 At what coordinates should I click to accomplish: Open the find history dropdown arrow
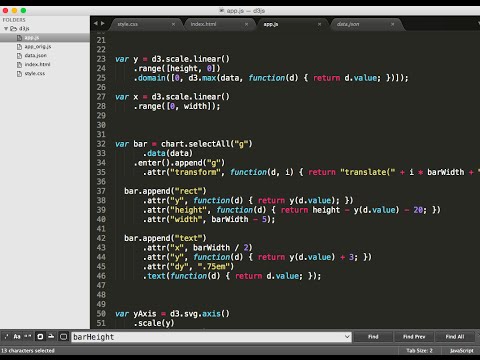coord(347,337)
